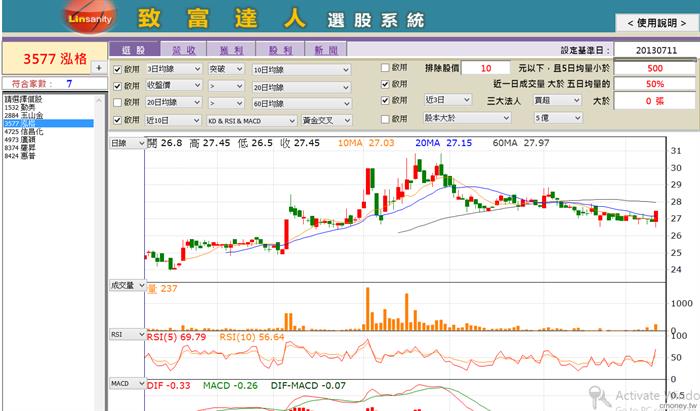Open the 3日均線 dropdown
The height and width of the screenshot is (411, 700).
click(x=174, y=69)
